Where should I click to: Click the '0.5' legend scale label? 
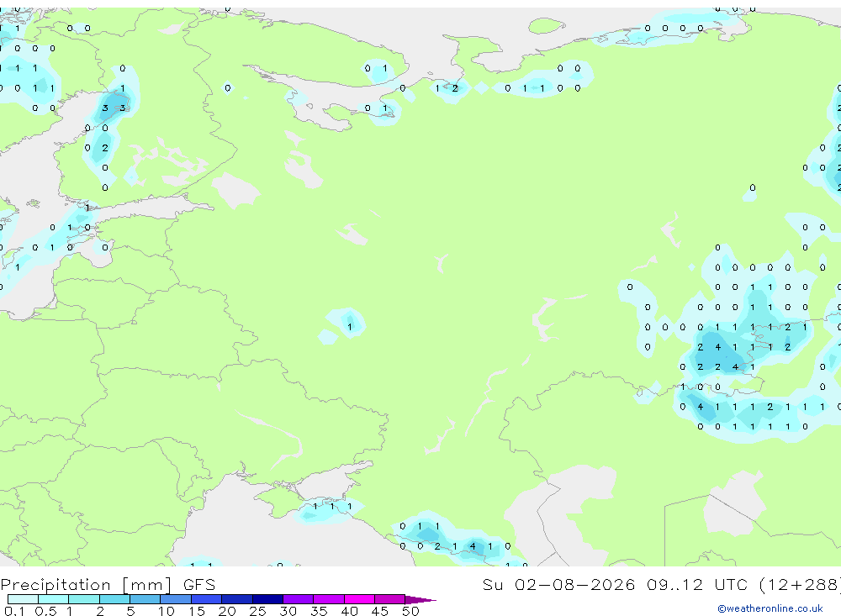pos(45,611)
